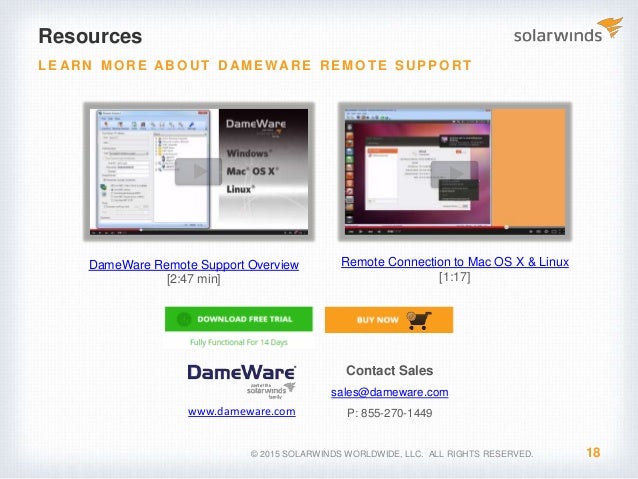Click the progress bar of the Linux video
This screenshot has height=479, width=638.
tap(454, 226)
